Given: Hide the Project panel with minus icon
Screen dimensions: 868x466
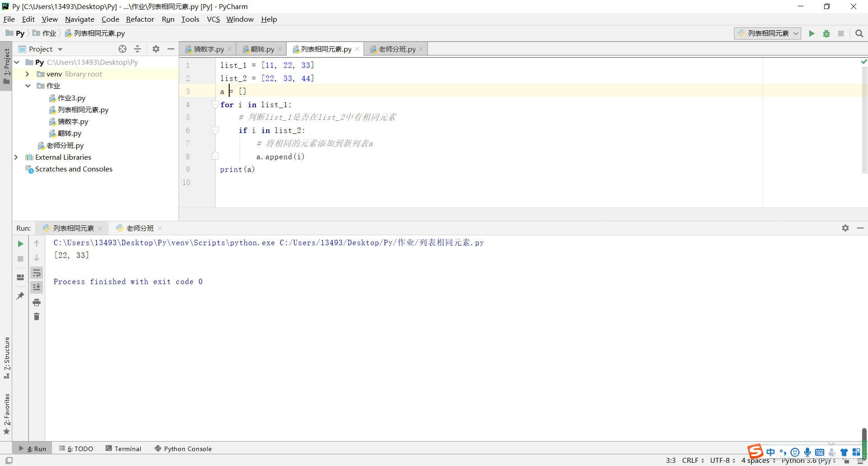Looking at the screenshot, I should click(x=171, y=49).
